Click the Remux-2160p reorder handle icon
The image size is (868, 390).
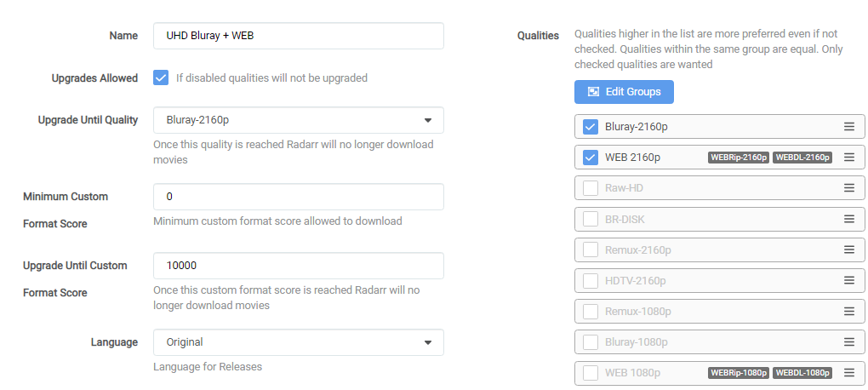click(848, 249)
